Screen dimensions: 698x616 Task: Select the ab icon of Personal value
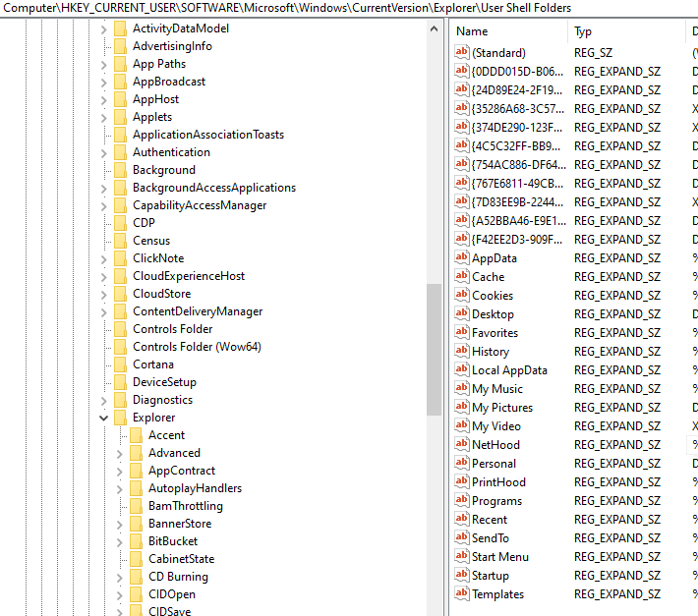coord(462,463)
